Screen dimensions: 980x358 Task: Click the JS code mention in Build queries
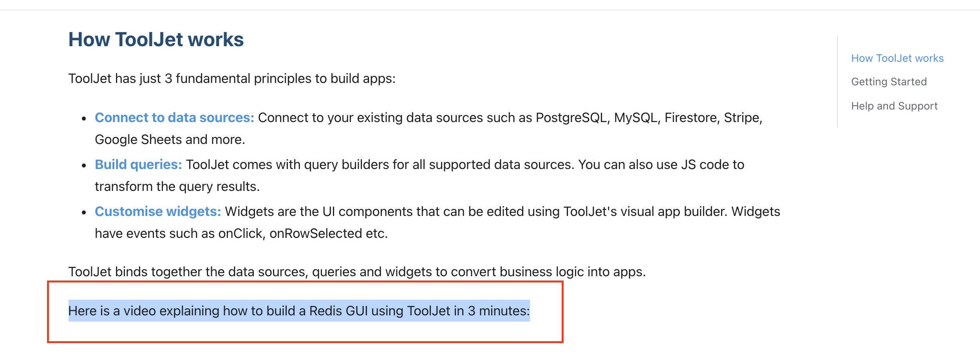pyautogui.click(x=704, y=164)
